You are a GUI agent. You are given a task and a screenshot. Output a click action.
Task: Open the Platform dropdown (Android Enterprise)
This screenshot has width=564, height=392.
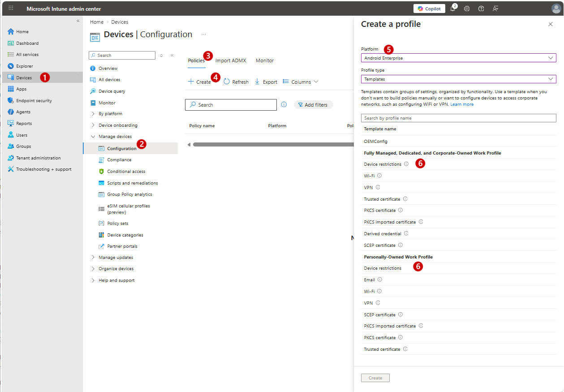coord(459,58)
